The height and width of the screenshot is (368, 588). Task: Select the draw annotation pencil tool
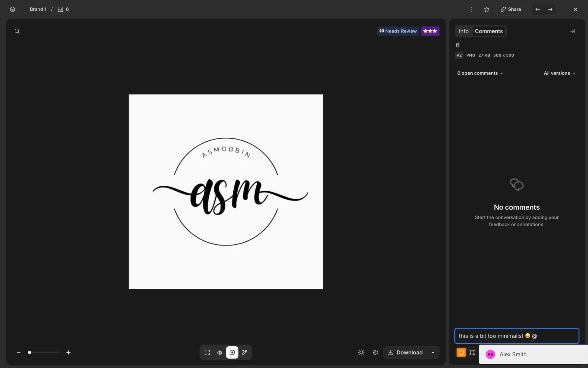tap(245, 352)
